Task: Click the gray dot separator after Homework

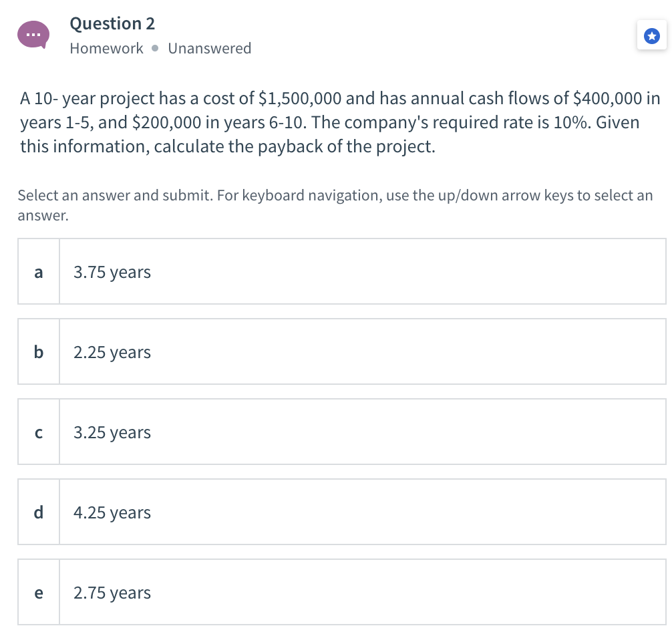Action: [155, 49]
